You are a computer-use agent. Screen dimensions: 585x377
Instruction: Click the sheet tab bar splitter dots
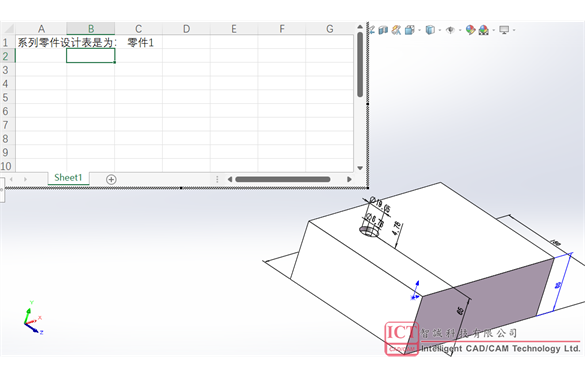pyautogui.click(x=217, y=180)
